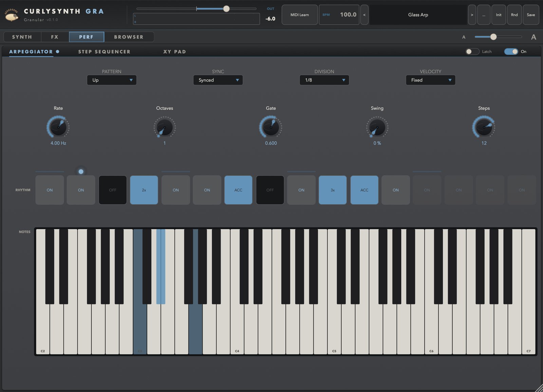Click the Rate value 4.00 Hz
543x392 pixels.
click(58, 143)
